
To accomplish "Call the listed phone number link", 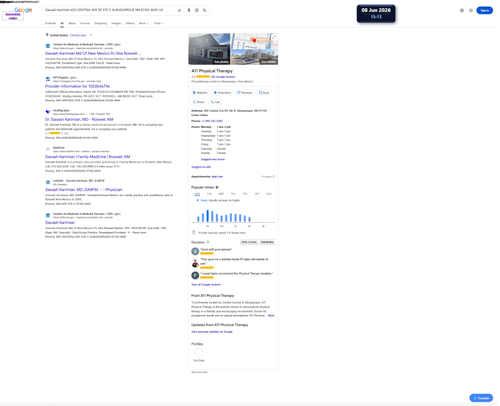I will (212, 121).
